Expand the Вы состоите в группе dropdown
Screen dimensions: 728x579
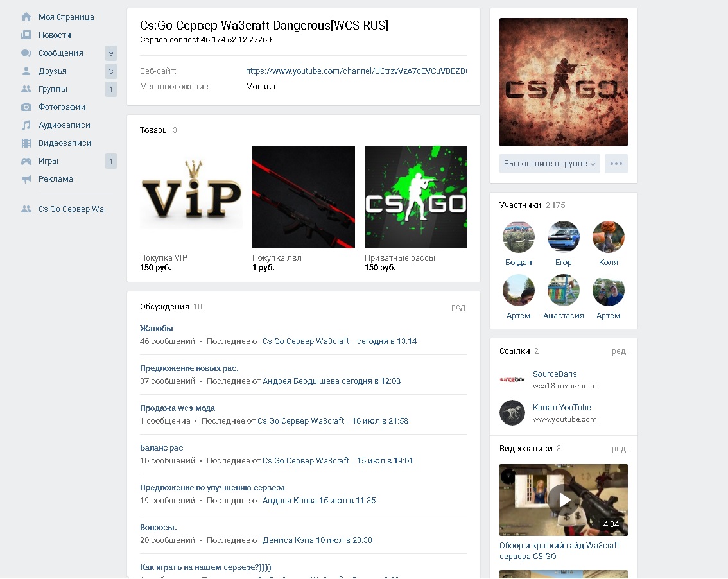tap(550, 164)
